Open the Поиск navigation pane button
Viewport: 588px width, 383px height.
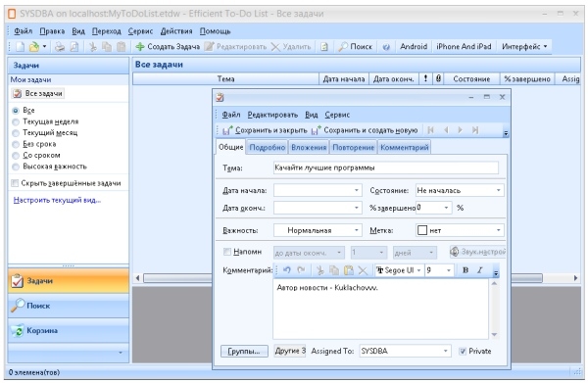[x=69, y=306]
